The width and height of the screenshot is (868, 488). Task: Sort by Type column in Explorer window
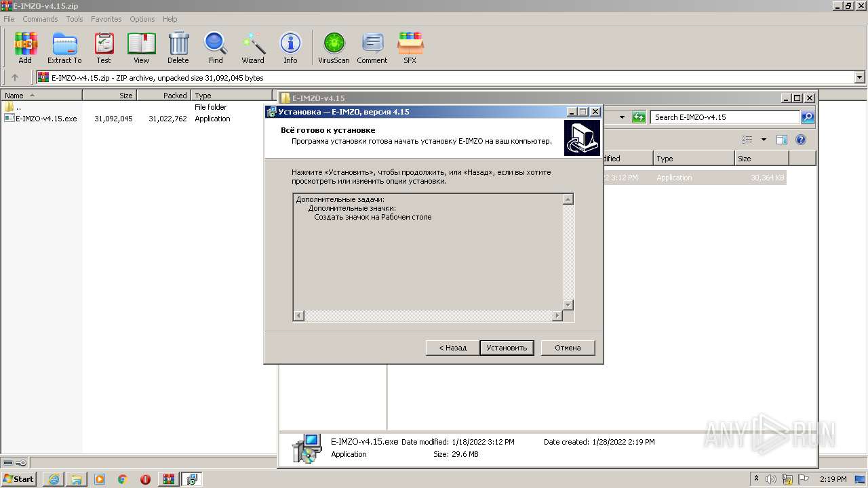pyautogui.click(x=694, y=159)
